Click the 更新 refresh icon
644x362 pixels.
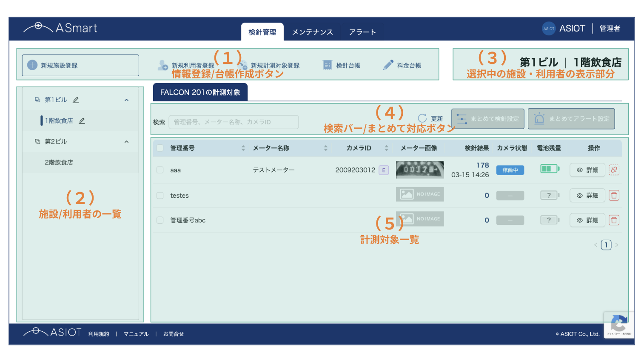point(422,118)
